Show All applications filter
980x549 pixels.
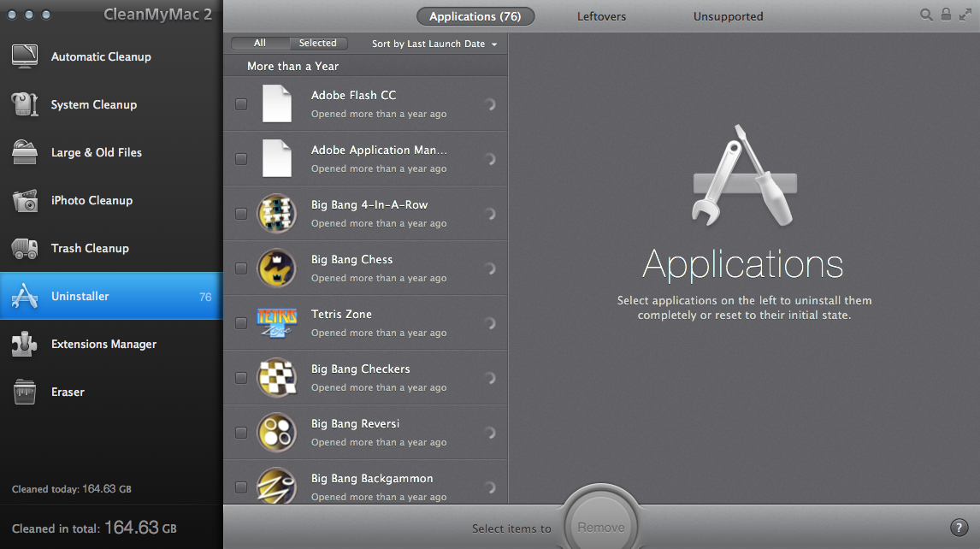260,43
